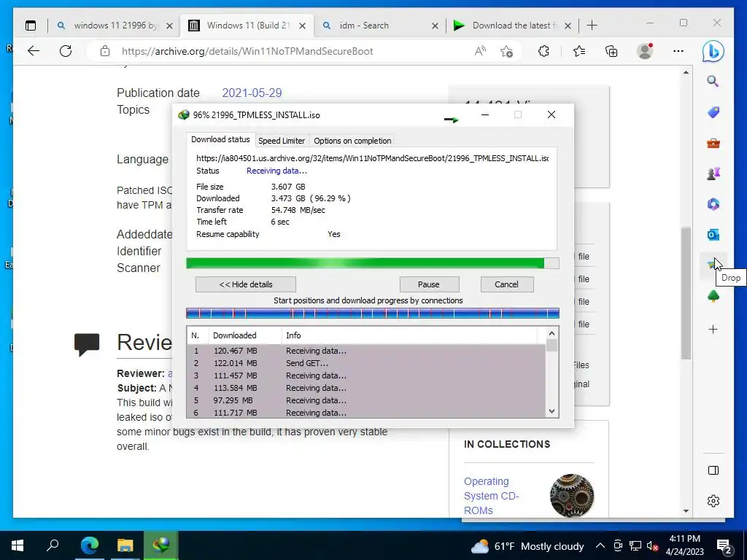Click sidebar Search magnifier icon
This screenshot has height=560, width=747.
713,81
